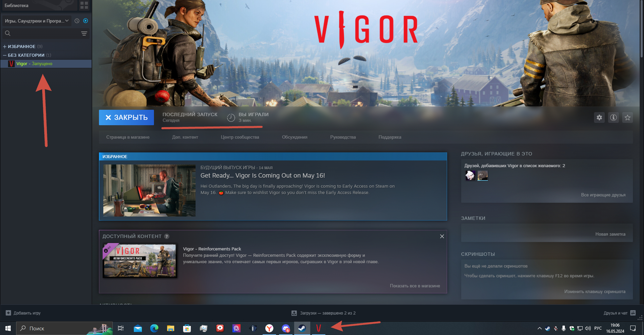Click the Windows Start button

pos(8,328)
